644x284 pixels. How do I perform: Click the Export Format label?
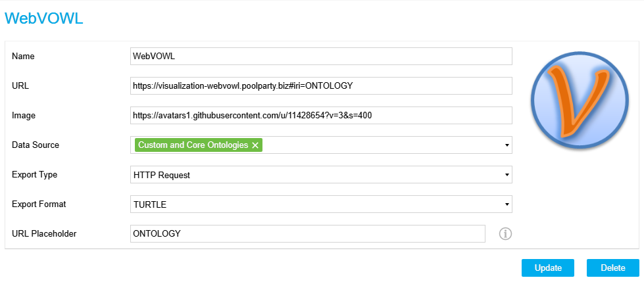[39, 204]
